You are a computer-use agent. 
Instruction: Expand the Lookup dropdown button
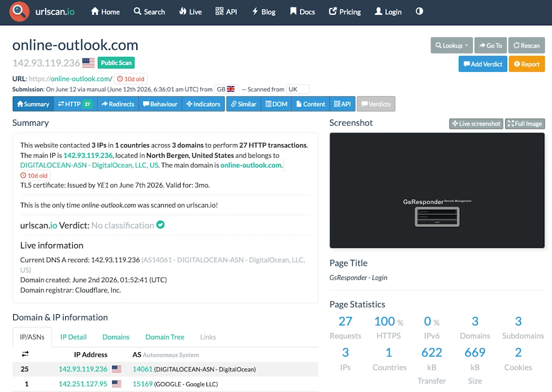click(452, 45)
